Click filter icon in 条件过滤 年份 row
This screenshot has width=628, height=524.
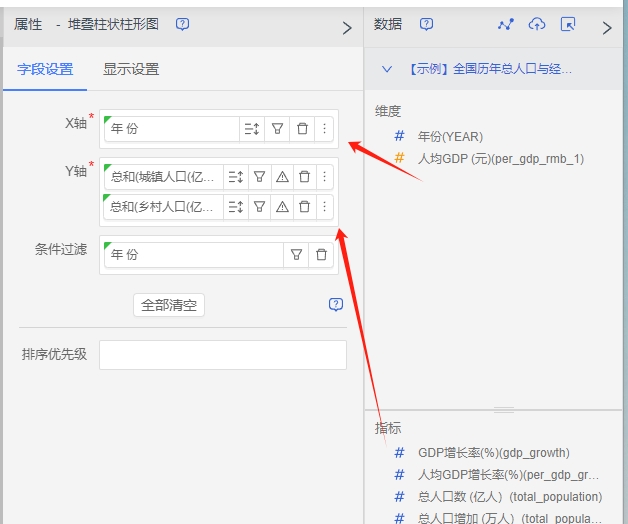pos(296,255)
